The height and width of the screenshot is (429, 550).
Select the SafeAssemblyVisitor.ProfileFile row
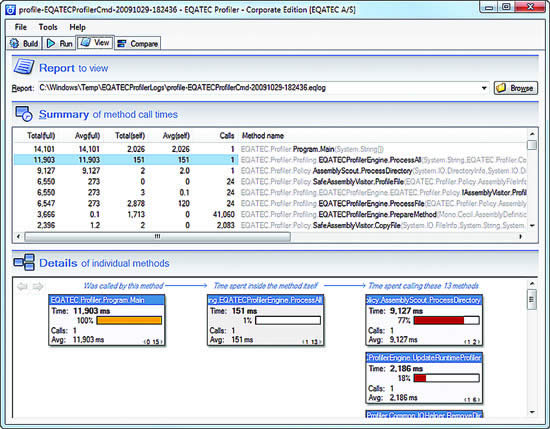[x=270, y=182]
